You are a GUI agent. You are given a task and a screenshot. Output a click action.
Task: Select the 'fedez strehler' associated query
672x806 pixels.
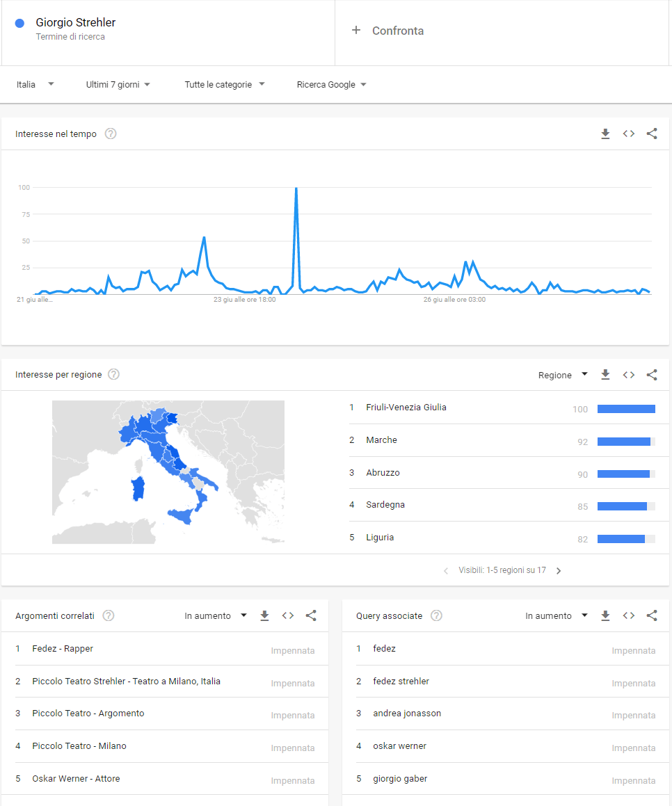point(401,682)
